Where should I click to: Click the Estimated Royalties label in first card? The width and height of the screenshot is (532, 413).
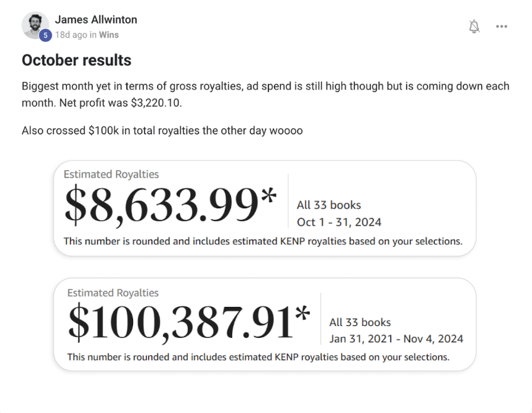[x=111, y=174]
